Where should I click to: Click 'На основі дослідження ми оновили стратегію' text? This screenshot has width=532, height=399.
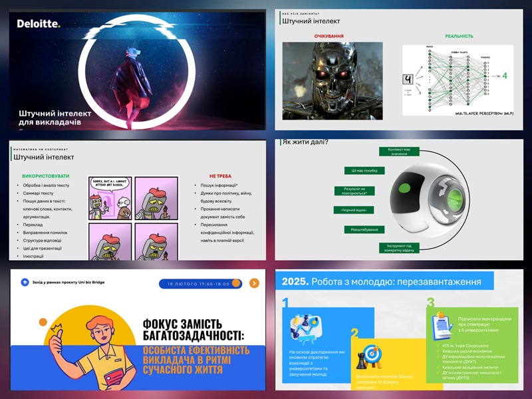(317, 354)
